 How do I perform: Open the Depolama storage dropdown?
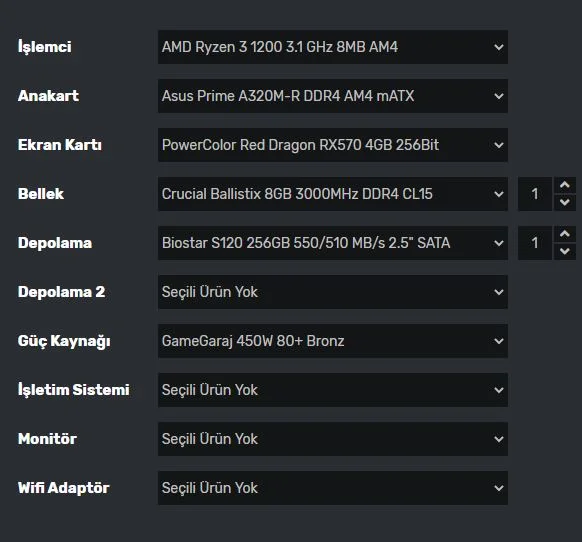(x=333, y=243)
